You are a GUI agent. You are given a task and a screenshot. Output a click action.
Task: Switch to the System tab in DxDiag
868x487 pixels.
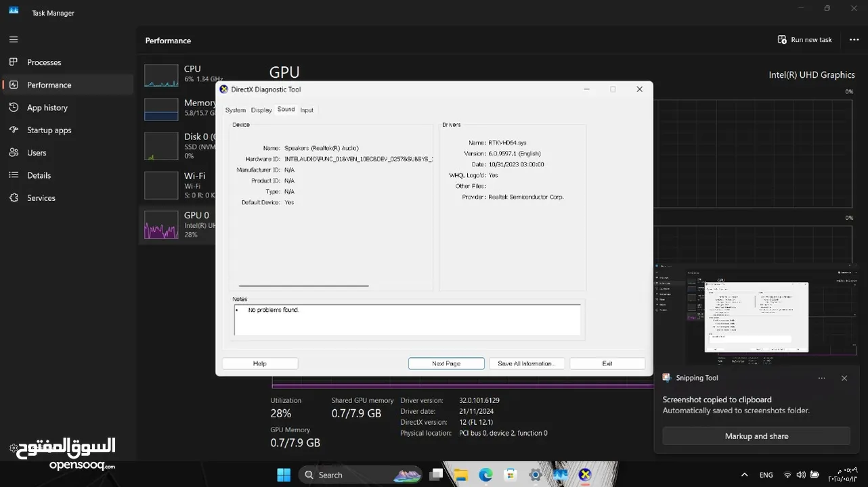tap(235, 110)
